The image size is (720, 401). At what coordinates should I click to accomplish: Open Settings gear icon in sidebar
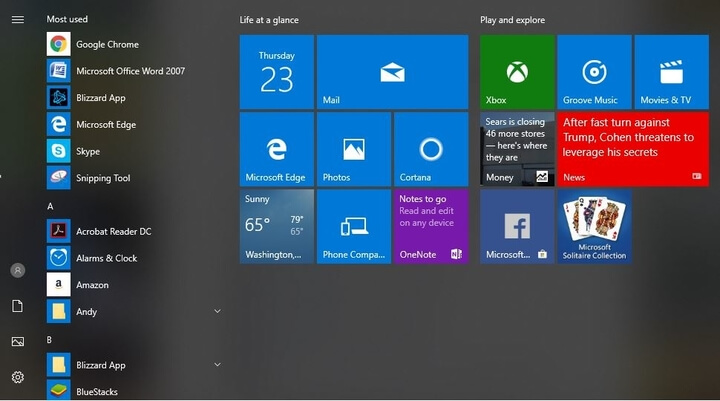(17, 377)
